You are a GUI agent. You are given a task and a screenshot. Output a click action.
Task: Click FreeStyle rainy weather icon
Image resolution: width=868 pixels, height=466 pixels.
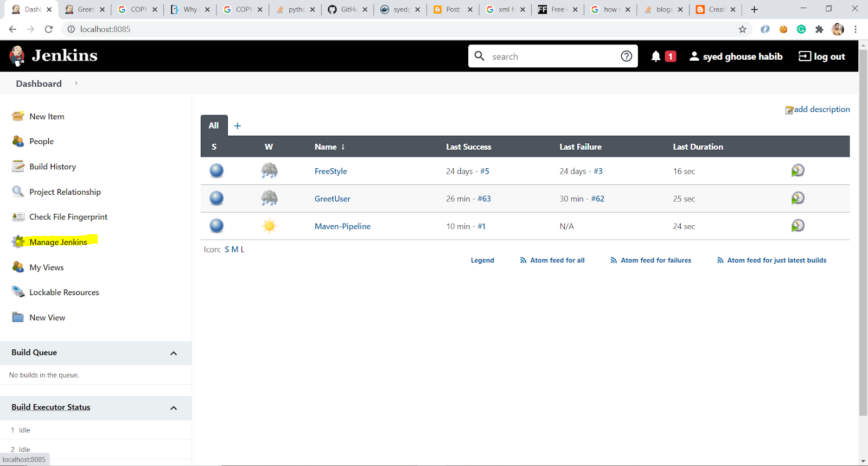pos(269,171)
